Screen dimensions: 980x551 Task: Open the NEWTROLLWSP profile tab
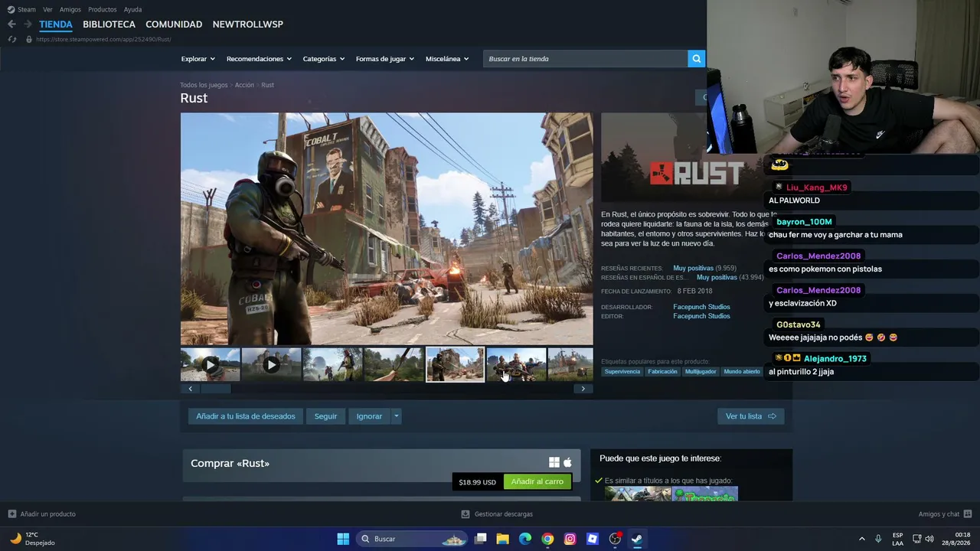pyautogui.click(x=248, y=24)
